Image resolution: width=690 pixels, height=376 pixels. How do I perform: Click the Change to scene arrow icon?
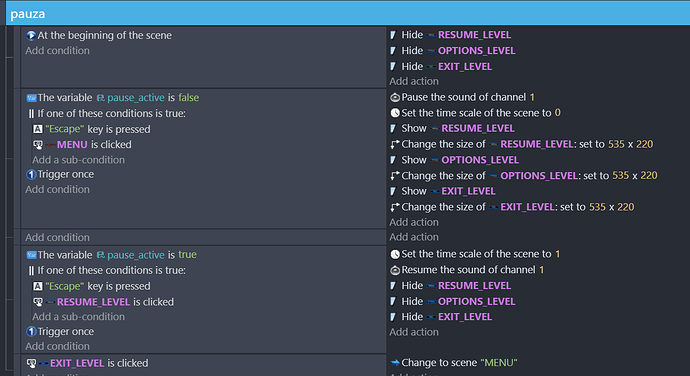pos(395,363)
